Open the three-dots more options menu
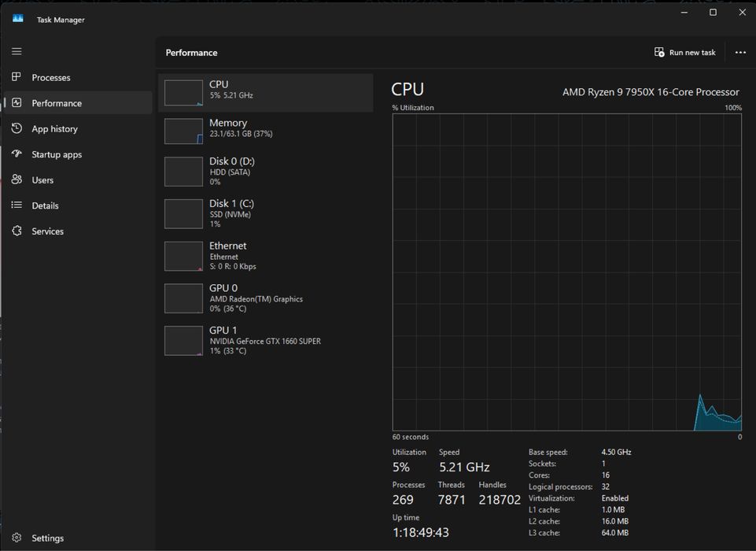 739,53
